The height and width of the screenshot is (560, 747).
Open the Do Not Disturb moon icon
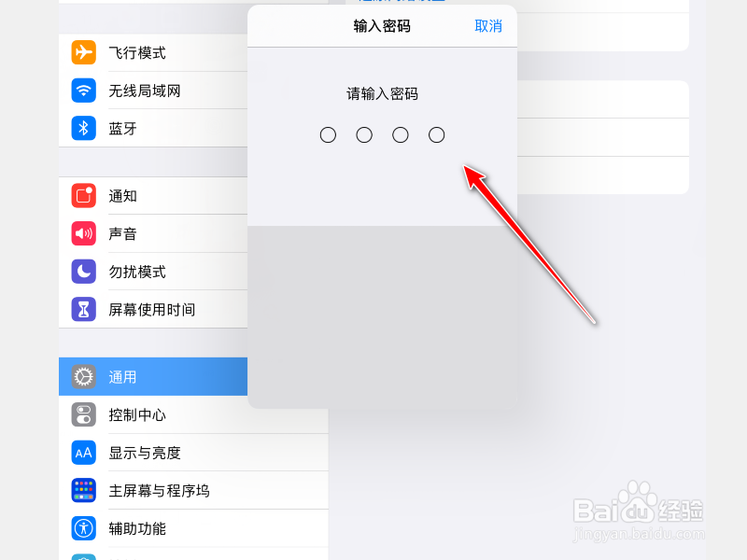click(x=83, y=272)
